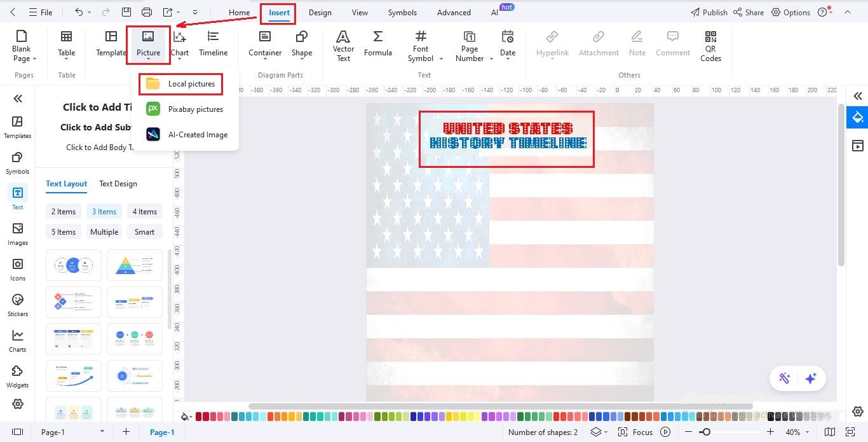Add a new page with plus button

pyautogui.click(x=126, y=432)
